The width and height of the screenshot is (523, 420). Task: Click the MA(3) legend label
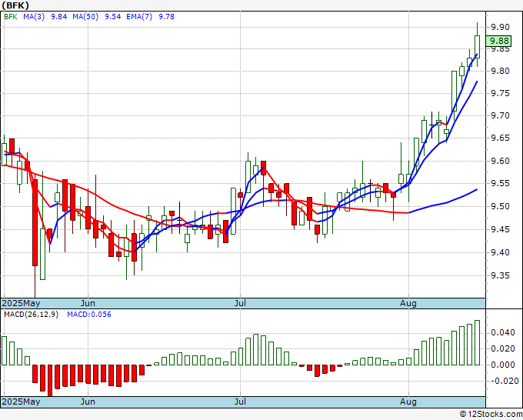pos(34,17)
